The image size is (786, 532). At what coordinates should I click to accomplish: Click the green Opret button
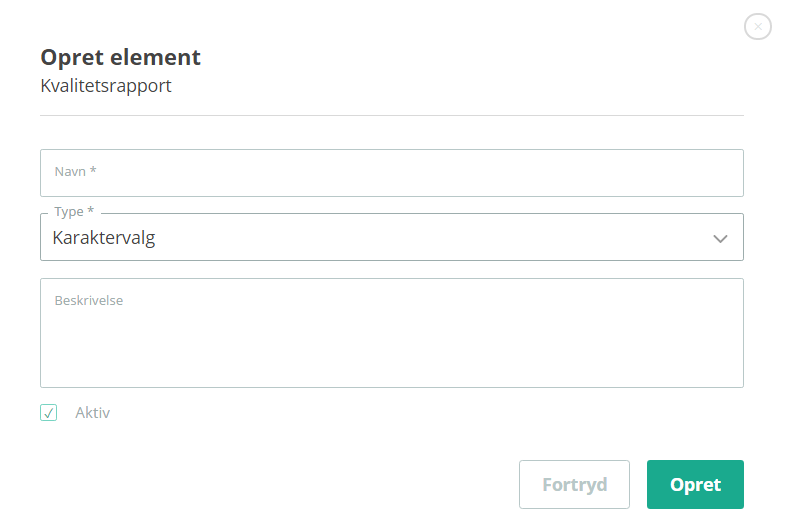[695, 484]
